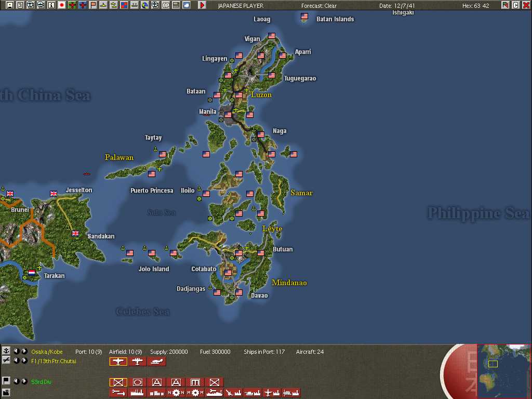Viewport: 532px width, 399px height.
Task: Select the highlighted fighter aircraft filter
Action: (x=118, y=362)
